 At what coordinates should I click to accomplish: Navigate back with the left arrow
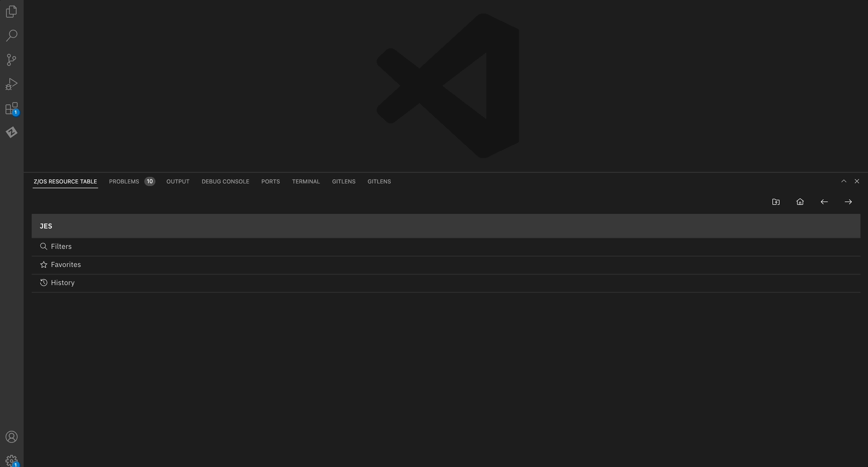824,202
